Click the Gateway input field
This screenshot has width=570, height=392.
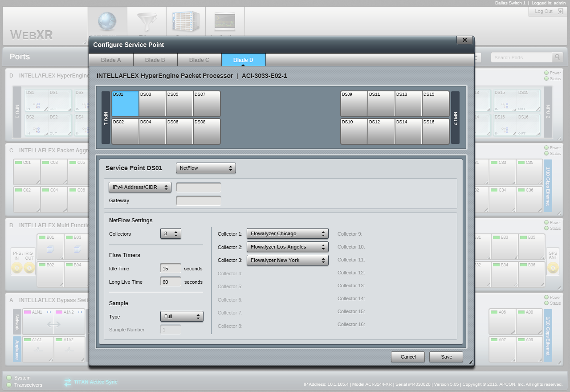pyautogui.click(x=199, y=200)
